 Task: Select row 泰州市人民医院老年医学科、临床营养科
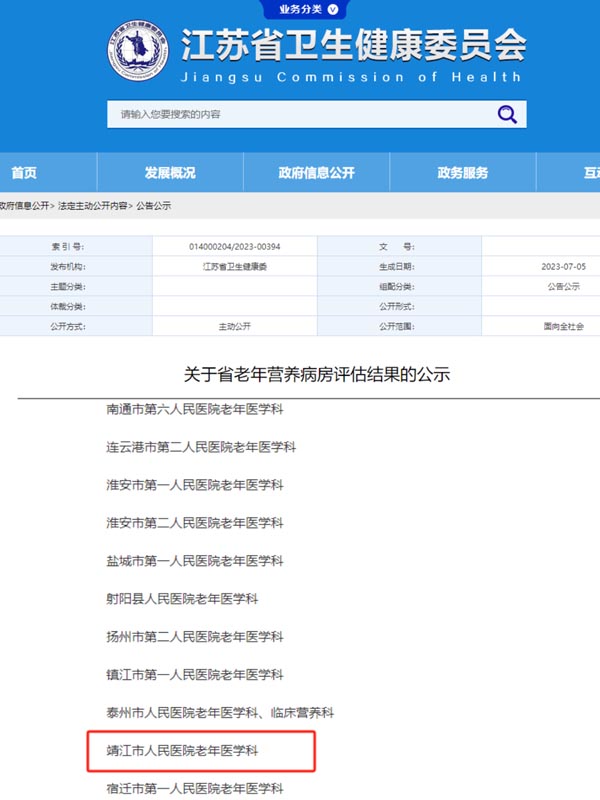(220, 712)
